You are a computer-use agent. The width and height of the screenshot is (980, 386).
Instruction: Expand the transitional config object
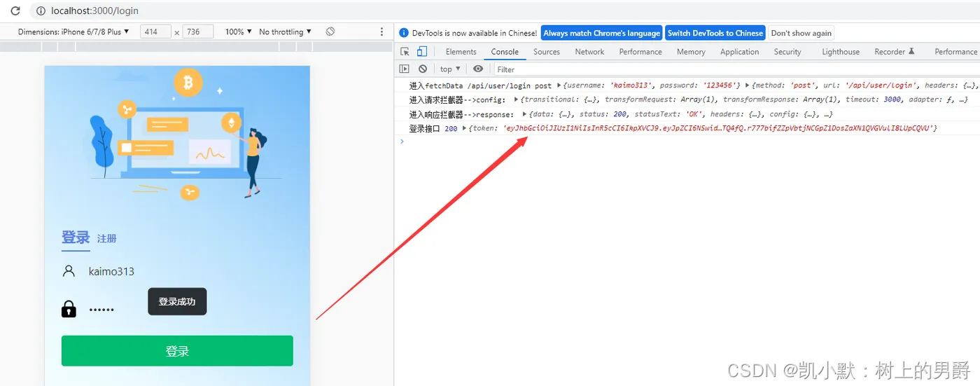516,99
